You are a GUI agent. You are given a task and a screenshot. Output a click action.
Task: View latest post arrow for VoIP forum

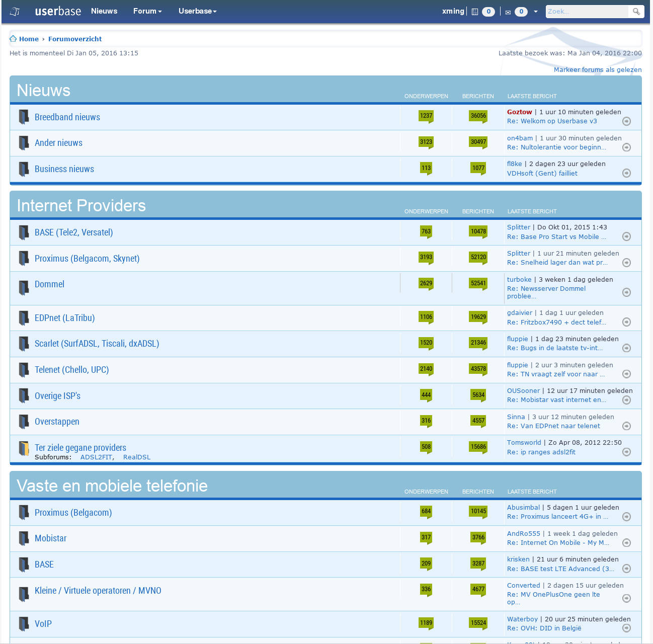tap(626, 628)
